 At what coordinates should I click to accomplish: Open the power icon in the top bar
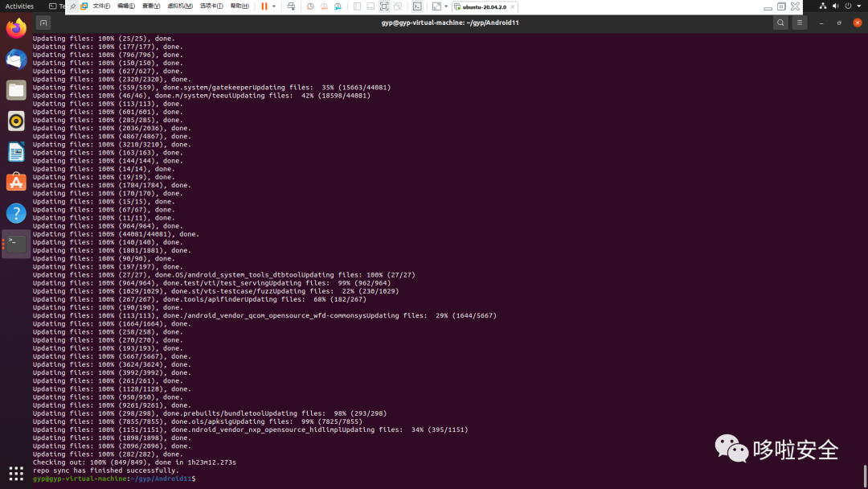click(848, 6)
